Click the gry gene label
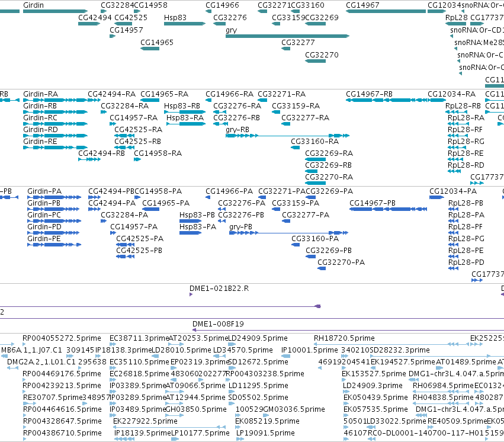The height and width of the screenshot is (442, 504). 232,30
